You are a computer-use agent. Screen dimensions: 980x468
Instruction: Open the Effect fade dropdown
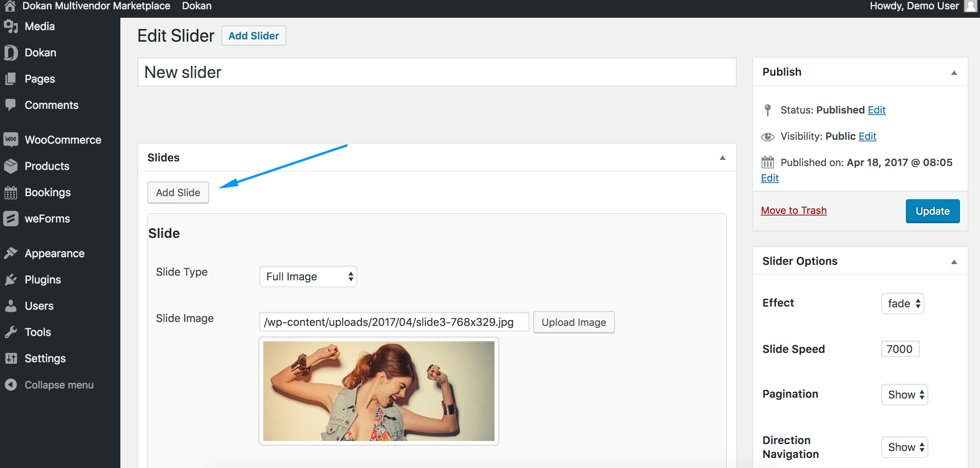tap(902, 304)
